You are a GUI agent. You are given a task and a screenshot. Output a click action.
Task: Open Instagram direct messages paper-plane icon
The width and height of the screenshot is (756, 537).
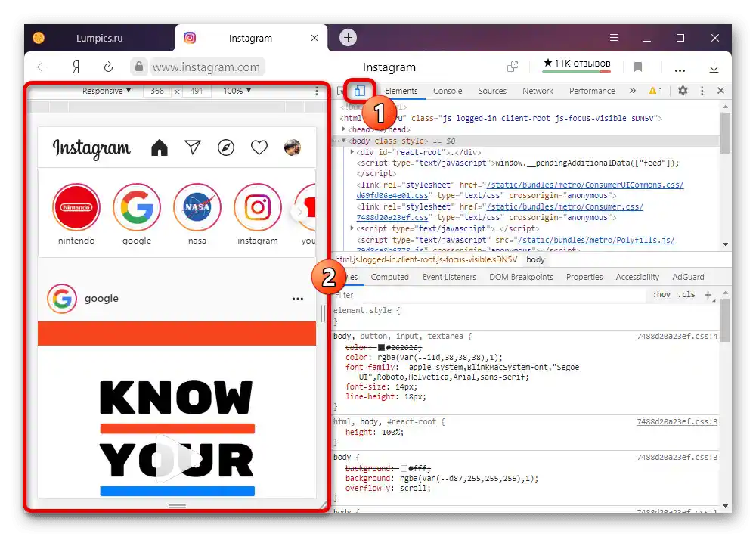tap(192, 147)
